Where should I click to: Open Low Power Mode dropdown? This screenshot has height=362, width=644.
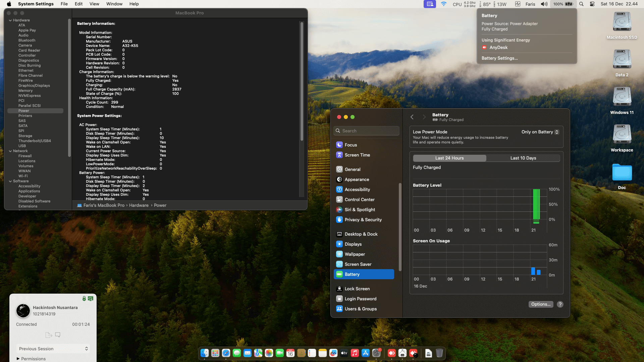pyautogui.click(x=540, y=132)
